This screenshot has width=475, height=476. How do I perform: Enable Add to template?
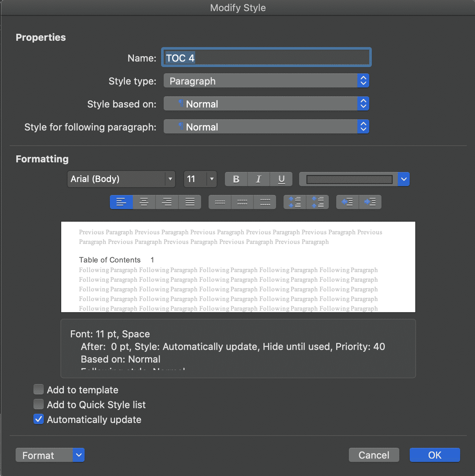[38, 389]
